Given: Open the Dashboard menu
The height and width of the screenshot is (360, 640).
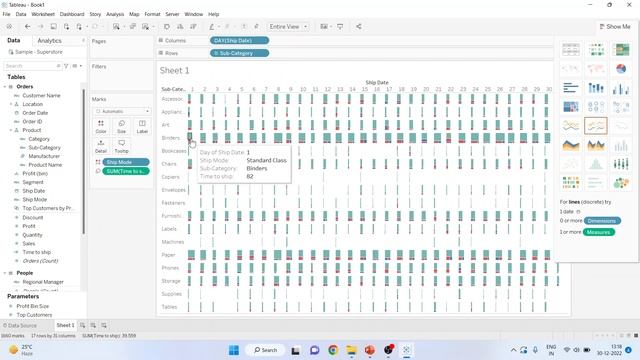Looking at the screenshot, I should (72, 14).
